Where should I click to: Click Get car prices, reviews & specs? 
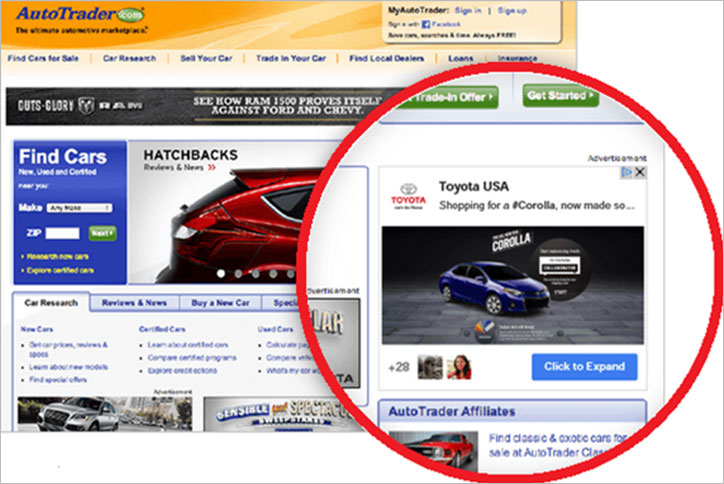(68, 349)
